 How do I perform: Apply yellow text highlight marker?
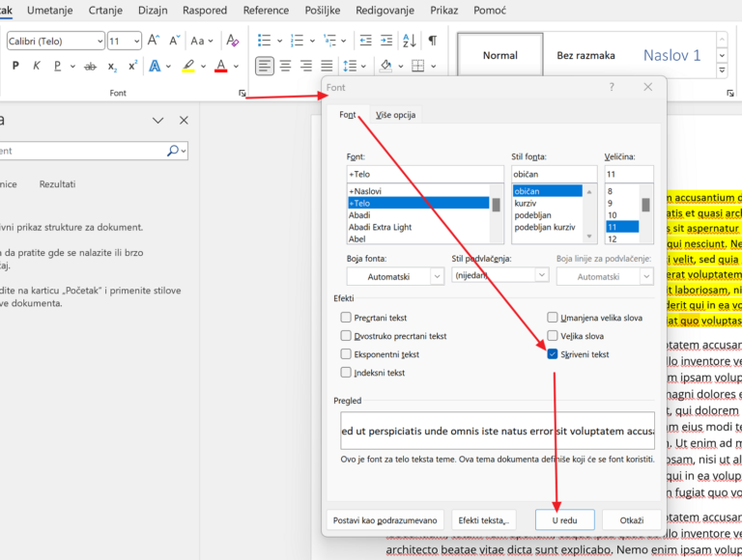pyautogui.click(x=188, y=66)
